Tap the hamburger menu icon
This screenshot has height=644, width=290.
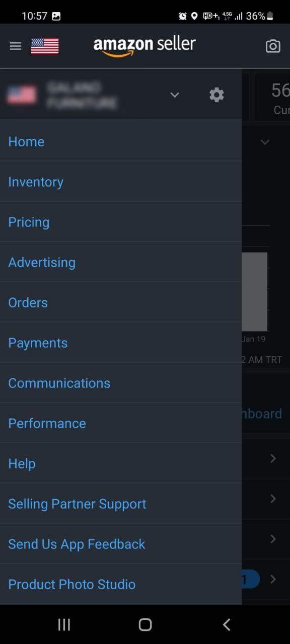coord(15,46)
